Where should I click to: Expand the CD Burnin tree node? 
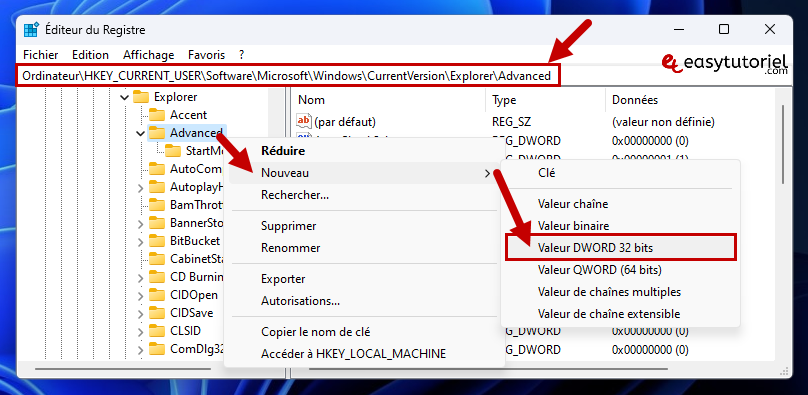140,278
